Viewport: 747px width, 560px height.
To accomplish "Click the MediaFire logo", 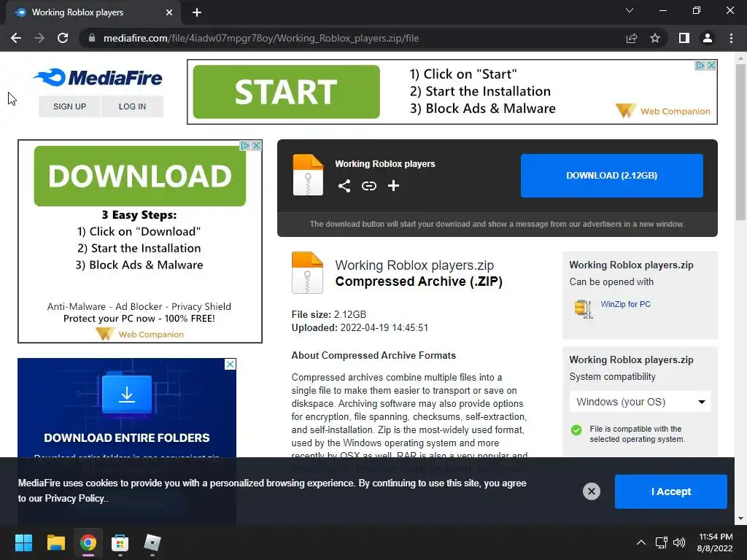I will (x=98, y=77).
